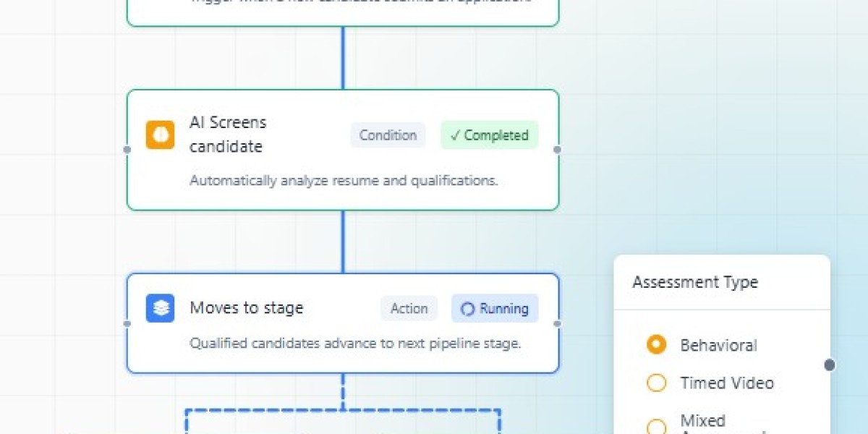Click the orange AI icon on the screening node
This screenshot has width=868, height=434.
160,135
